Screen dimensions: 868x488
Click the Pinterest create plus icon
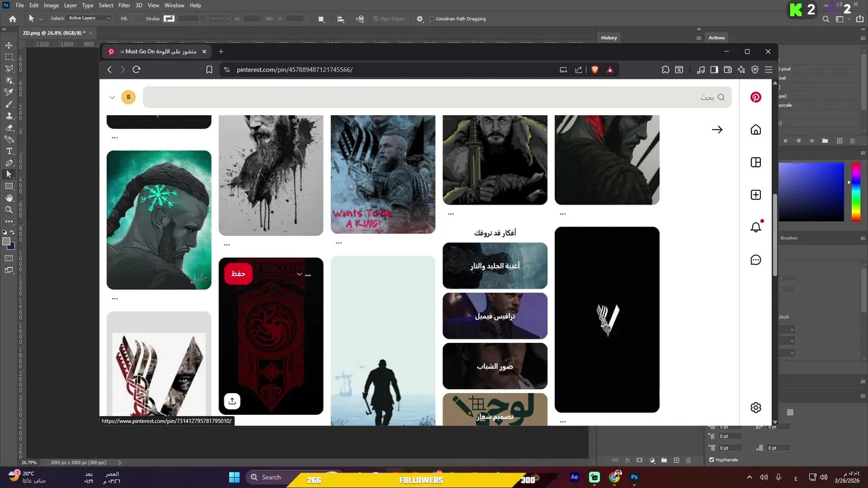[755, 195]
